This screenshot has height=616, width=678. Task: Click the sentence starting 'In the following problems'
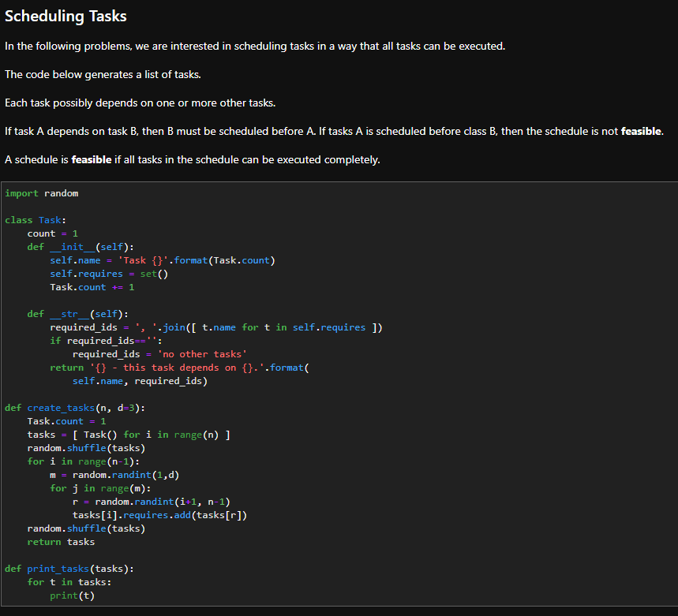point(255,47)
